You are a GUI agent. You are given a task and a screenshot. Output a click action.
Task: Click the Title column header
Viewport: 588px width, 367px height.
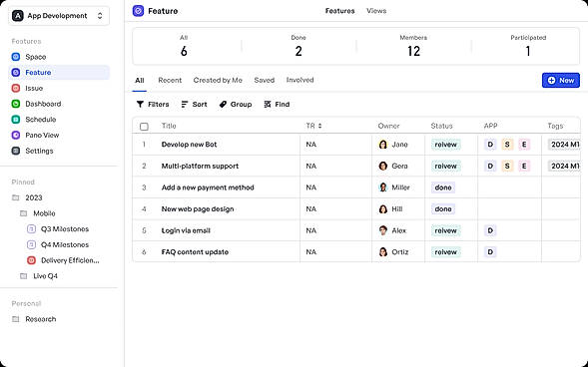click(x=169, y=126)
